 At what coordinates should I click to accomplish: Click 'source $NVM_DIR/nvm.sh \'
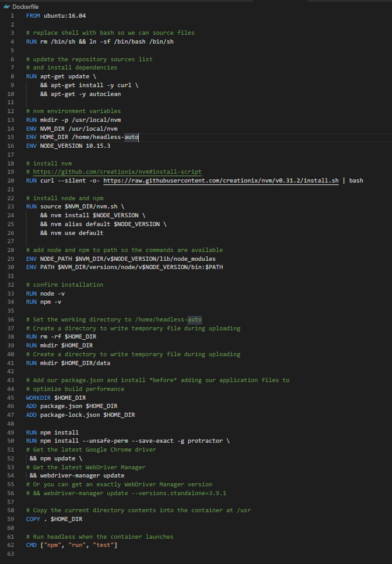pyautogui.click(x=82, y=207)
